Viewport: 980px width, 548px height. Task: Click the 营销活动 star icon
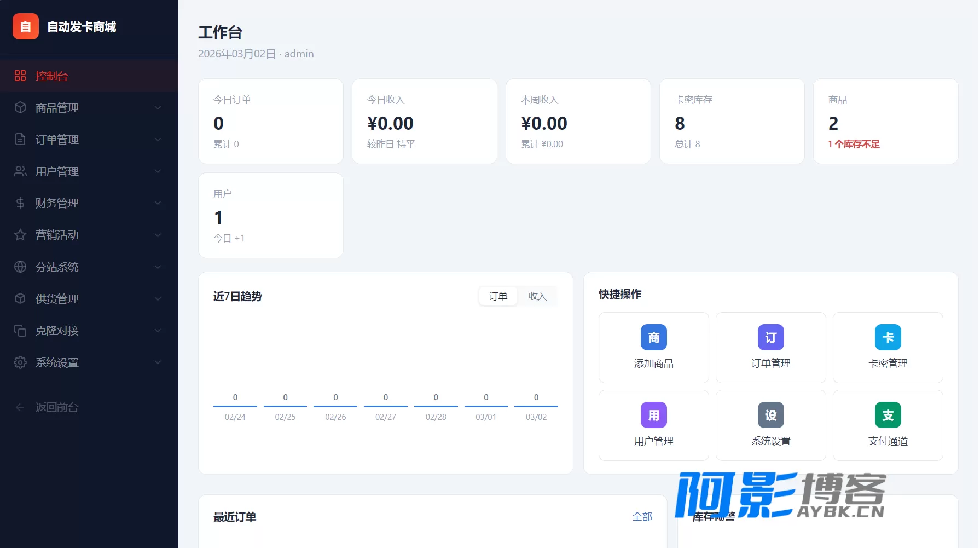tap(20, 235)
